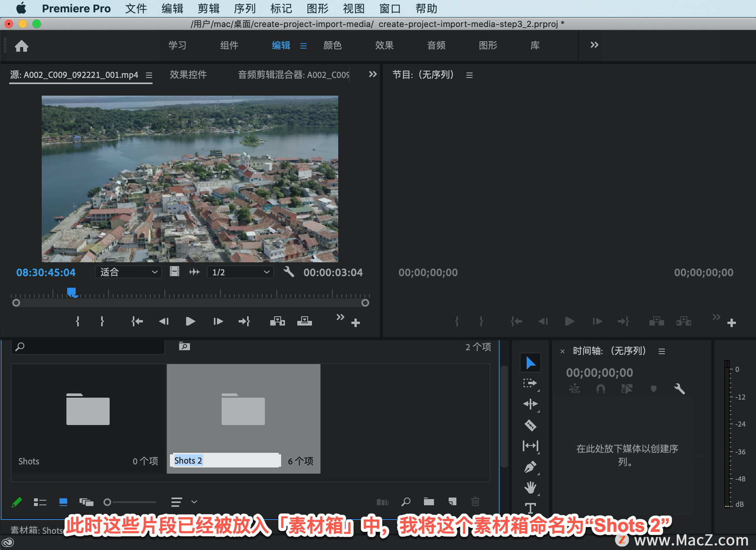Toggle Snap magnet in timeline
The image size is (756, 550).
(x=600, y=389)
